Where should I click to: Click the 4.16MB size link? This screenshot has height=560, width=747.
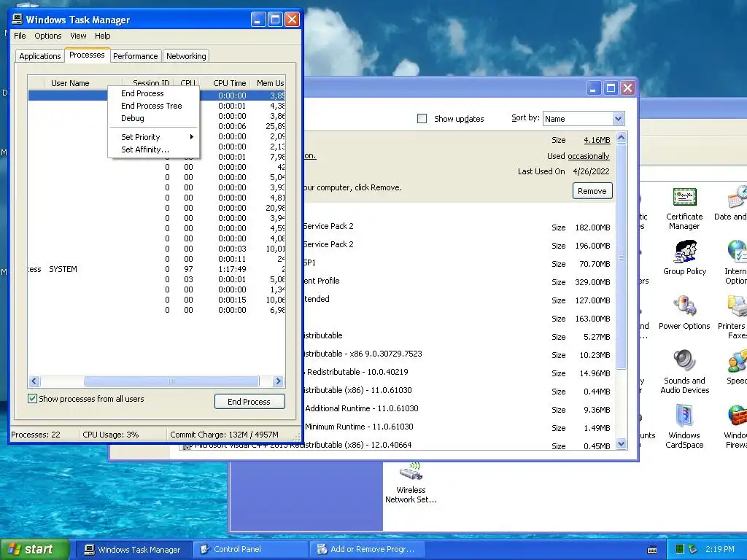pos(597,140)
